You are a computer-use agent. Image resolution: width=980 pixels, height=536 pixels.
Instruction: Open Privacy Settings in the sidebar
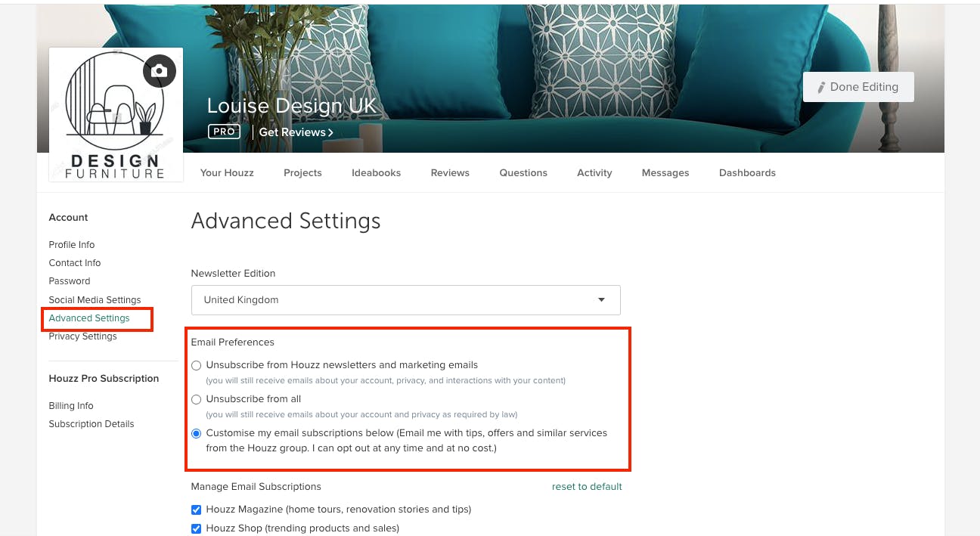pos(82,336)
